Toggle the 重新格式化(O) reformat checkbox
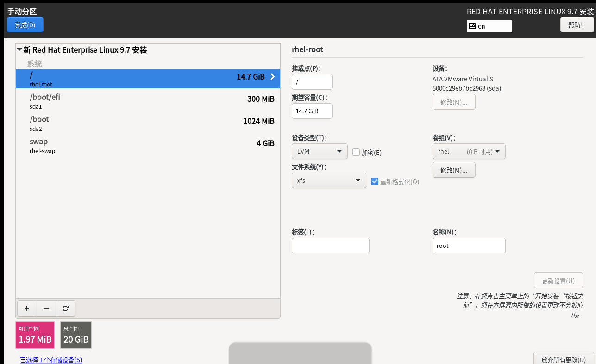Image resolution: width=596 pixels, height=364 pixels. click(375, 181)
